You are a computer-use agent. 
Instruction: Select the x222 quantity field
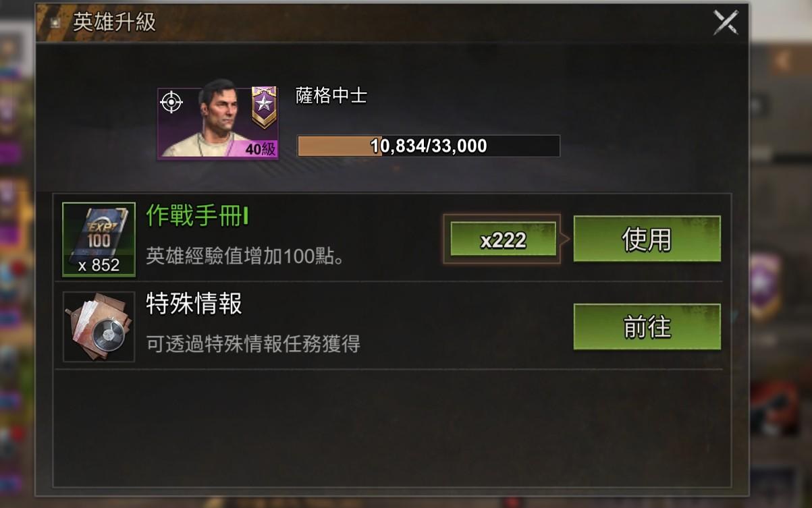(504, 240)
